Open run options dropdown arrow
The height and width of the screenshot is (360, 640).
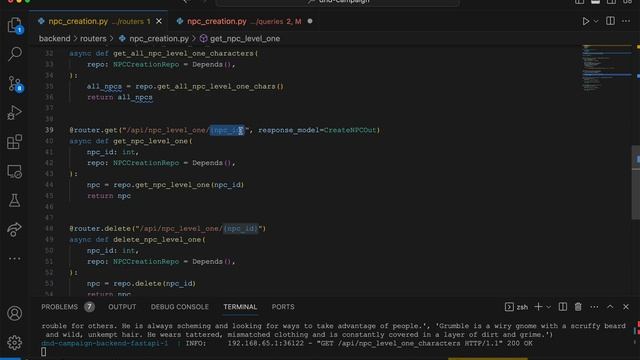click(x=596, y=21)
